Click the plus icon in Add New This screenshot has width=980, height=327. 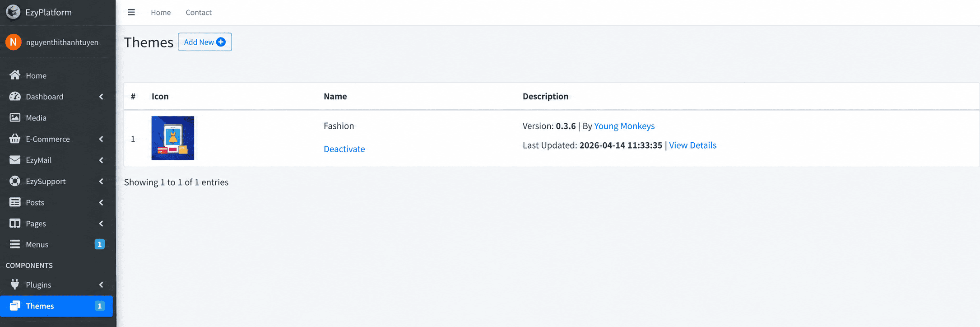221,42
